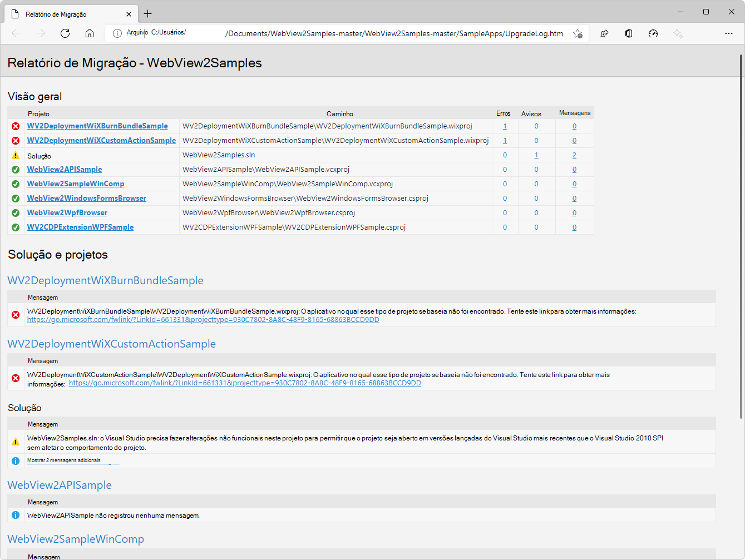Screen dimensions: 745x560
Task: Add this page to favorites
Action: (578, 33)
